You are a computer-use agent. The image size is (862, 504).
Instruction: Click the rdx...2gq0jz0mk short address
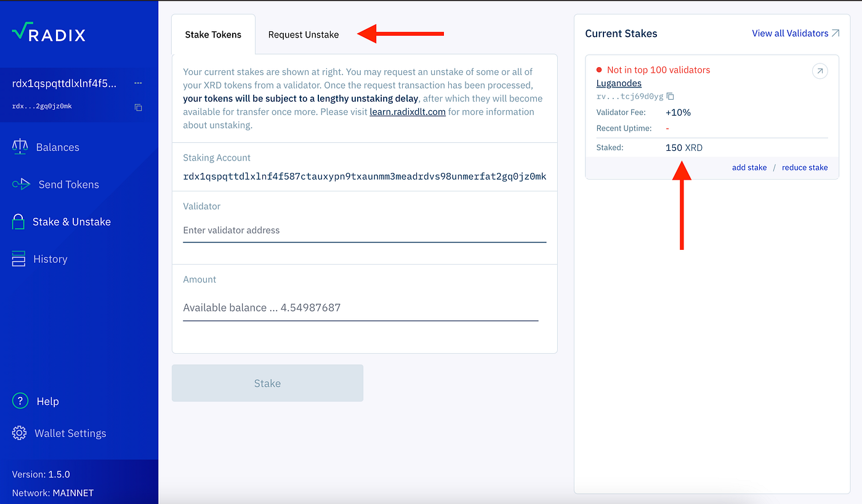[x=42, y=106]
